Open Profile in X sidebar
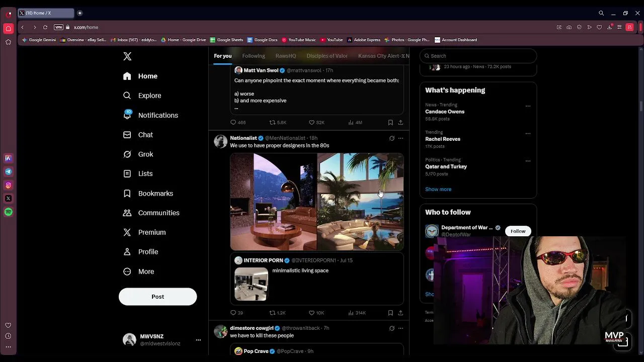 [141, 252]
